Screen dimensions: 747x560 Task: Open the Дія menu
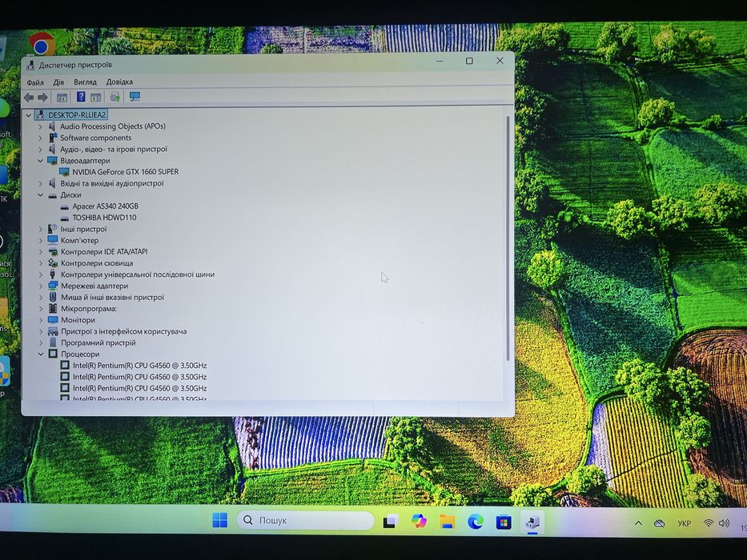click(x=58, y=82)
